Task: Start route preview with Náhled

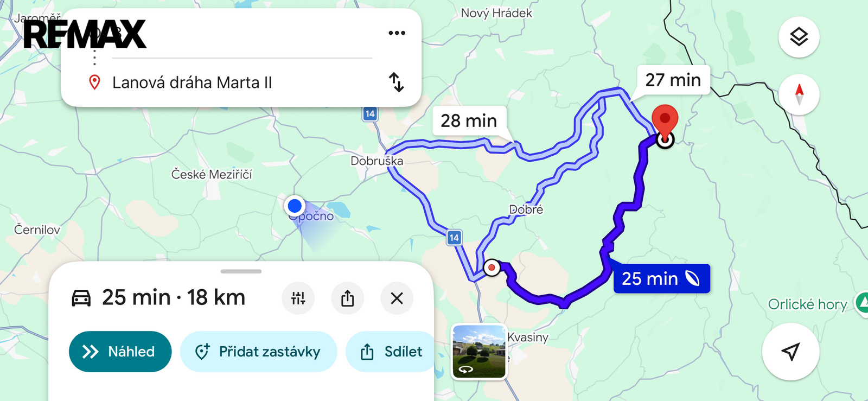Action: 120,352
